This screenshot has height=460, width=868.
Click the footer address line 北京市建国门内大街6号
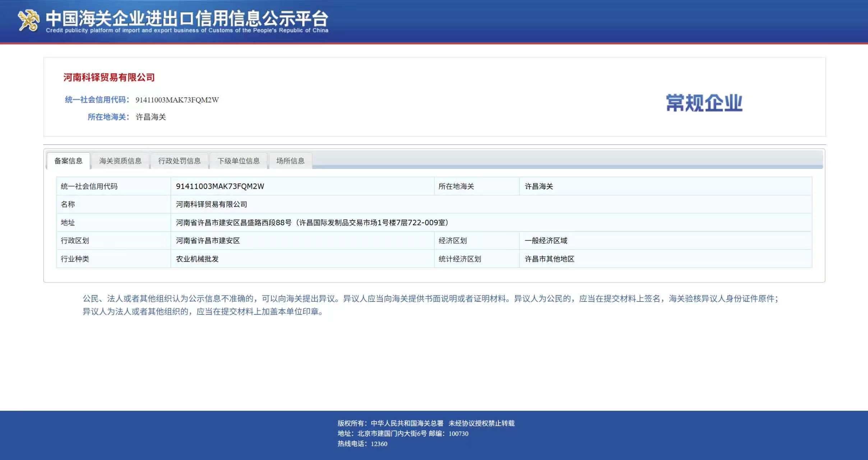coord(403,433)
